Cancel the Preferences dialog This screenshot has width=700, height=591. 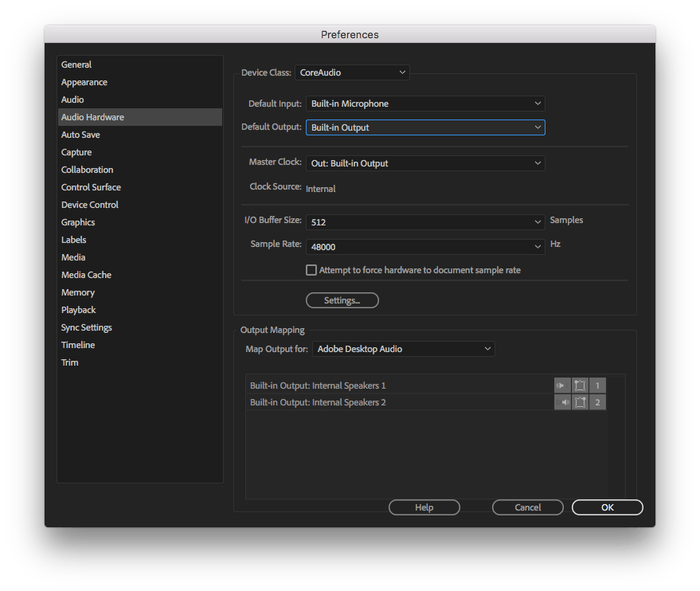[x=528, y=507]
